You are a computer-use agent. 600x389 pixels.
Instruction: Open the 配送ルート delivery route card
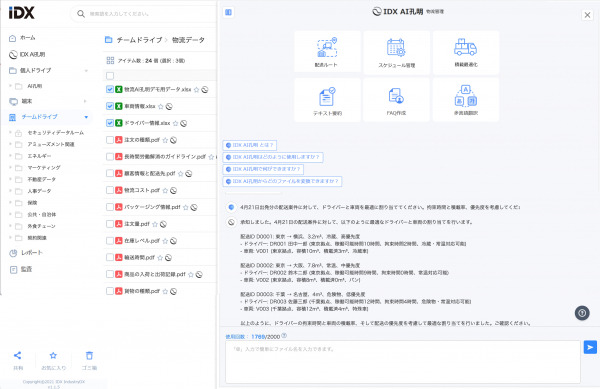[327, 52]
